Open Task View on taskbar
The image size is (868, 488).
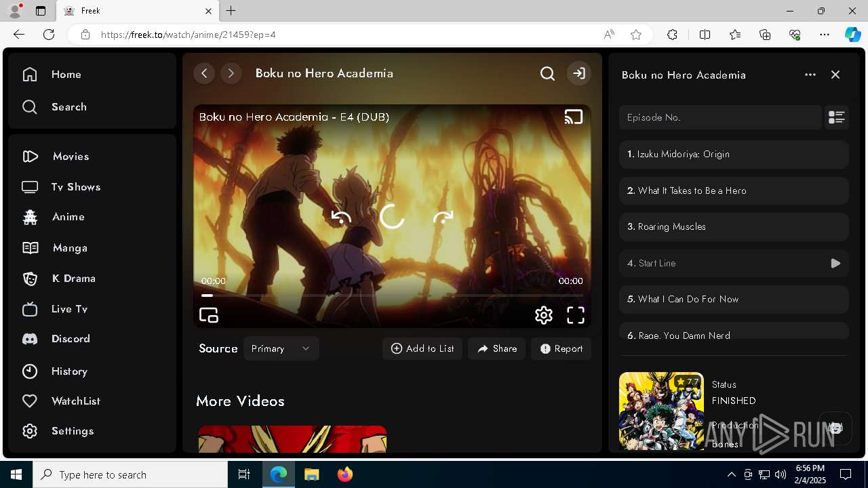point(244,474)
